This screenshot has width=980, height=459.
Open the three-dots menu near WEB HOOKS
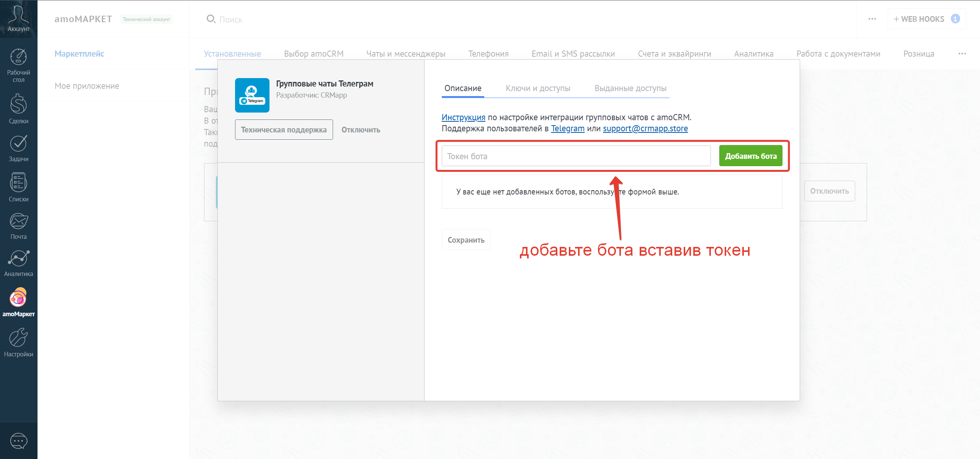[872, 19]
